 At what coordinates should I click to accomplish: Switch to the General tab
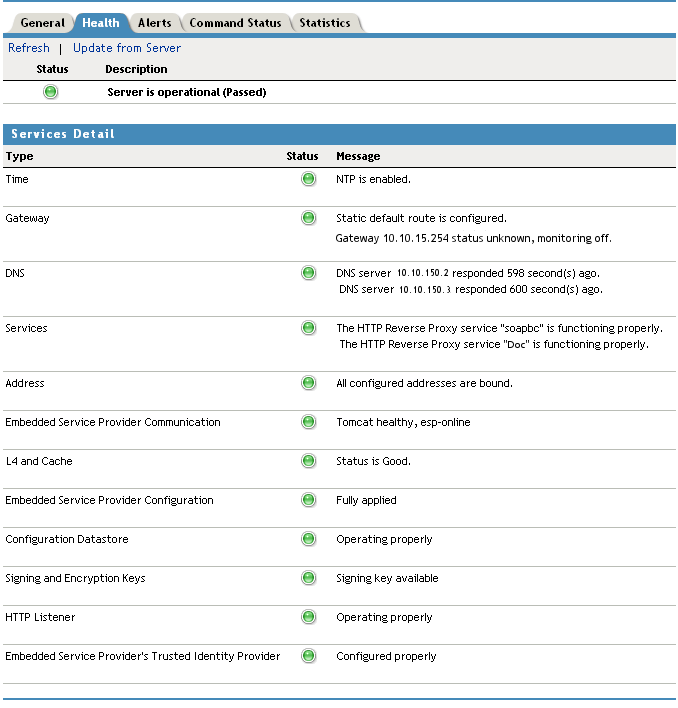point(43,23)
